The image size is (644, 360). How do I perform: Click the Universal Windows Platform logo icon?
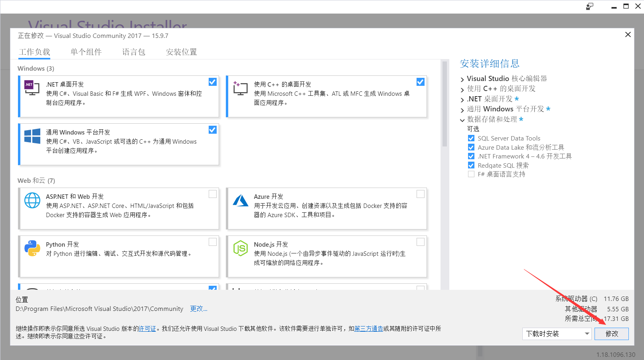point(32,136)
